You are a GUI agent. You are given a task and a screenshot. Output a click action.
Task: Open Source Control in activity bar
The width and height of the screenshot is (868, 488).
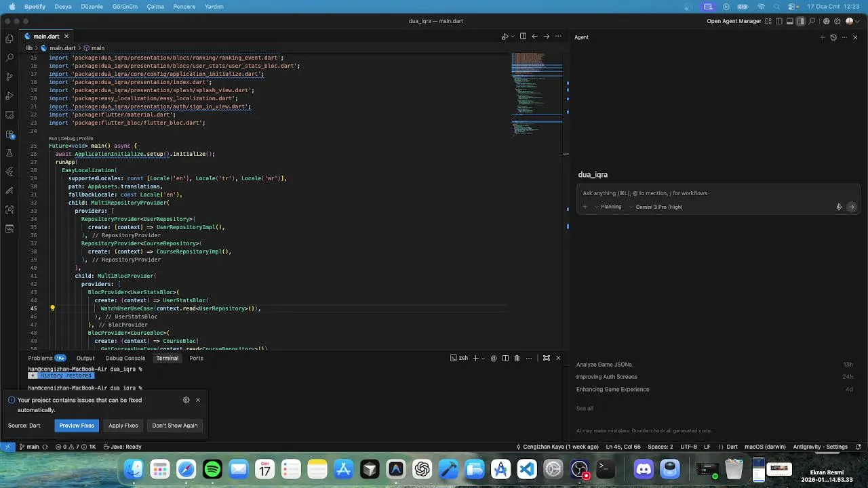pyautogui.click(x=9, y=77)
